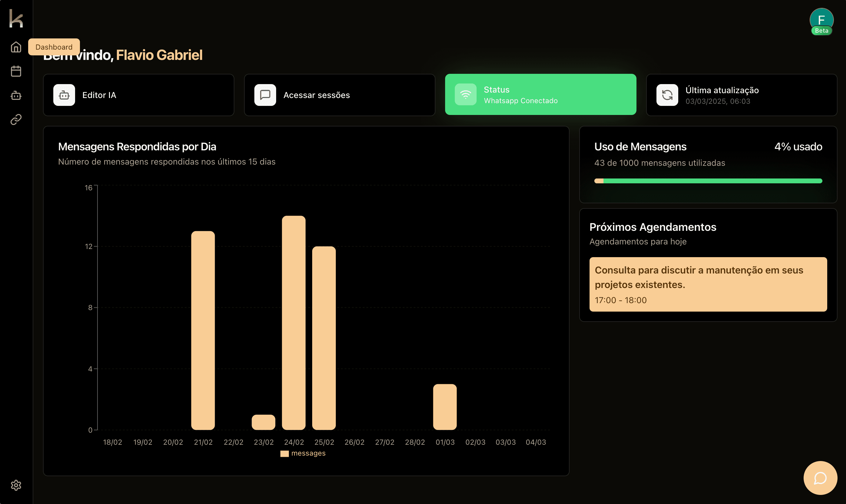Open the robot AI sidebar icon
The width and height of the screenshot is (846, 504).
(16, 95)
